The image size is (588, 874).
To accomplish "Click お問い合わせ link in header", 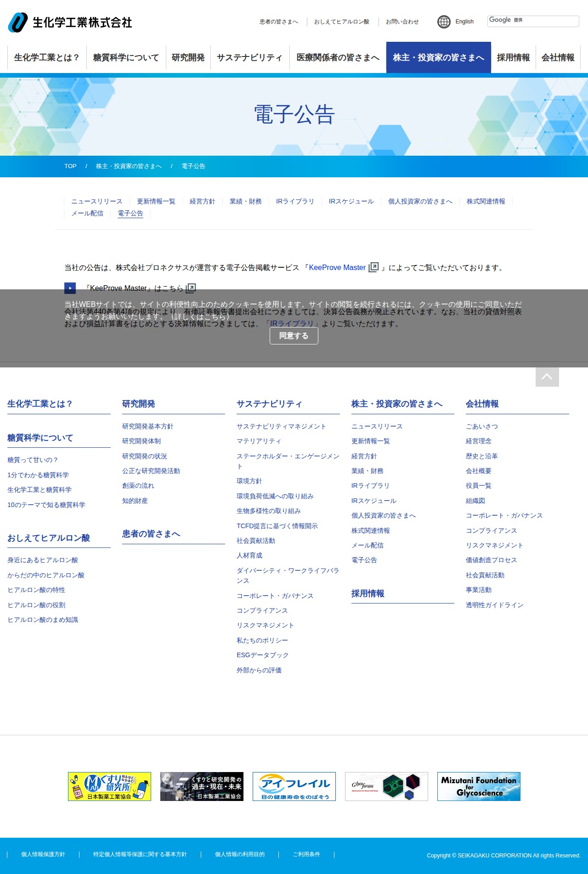I will [402, 22].
